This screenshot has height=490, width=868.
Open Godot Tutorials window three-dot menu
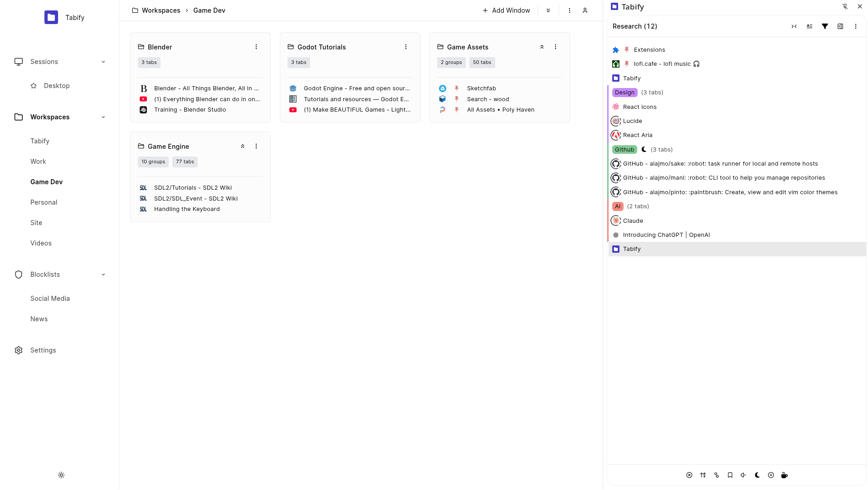(x=406, y=47)
